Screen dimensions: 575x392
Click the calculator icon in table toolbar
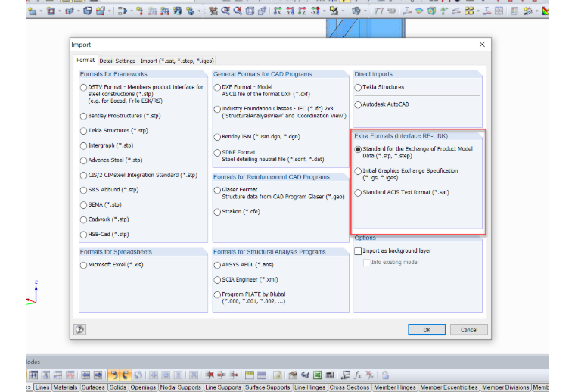pos(330,375)
